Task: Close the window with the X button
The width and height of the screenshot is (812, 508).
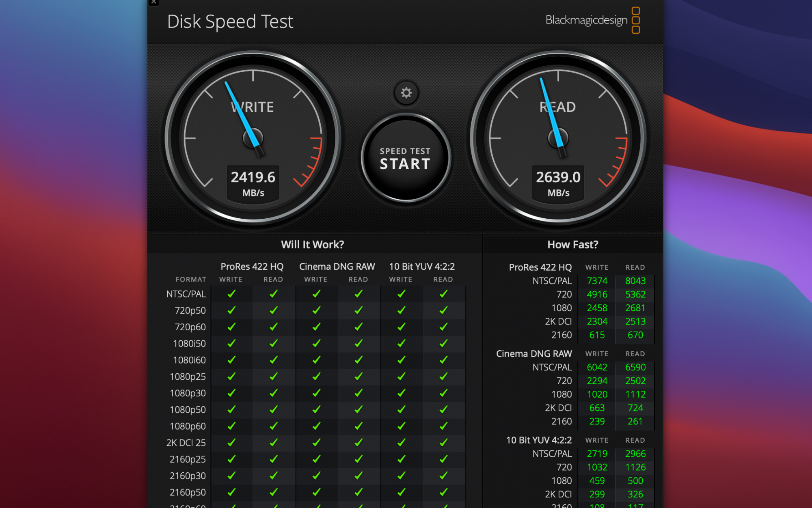Action: [x=154, y=2]
